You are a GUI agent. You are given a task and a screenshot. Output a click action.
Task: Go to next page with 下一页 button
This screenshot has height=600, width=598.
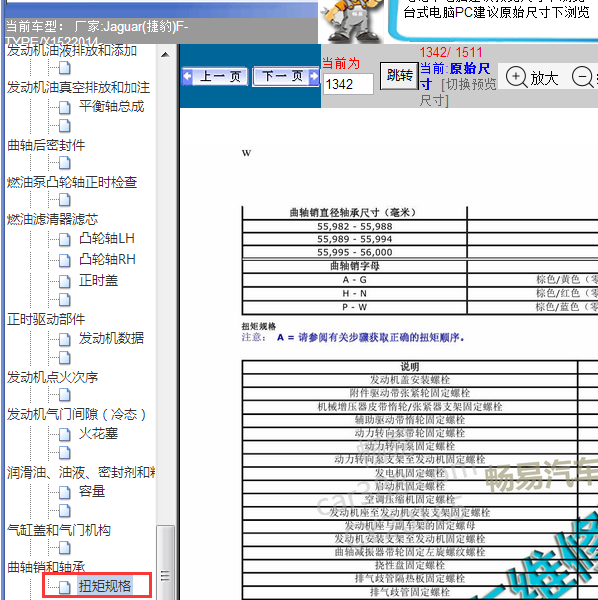click(285, 76)
